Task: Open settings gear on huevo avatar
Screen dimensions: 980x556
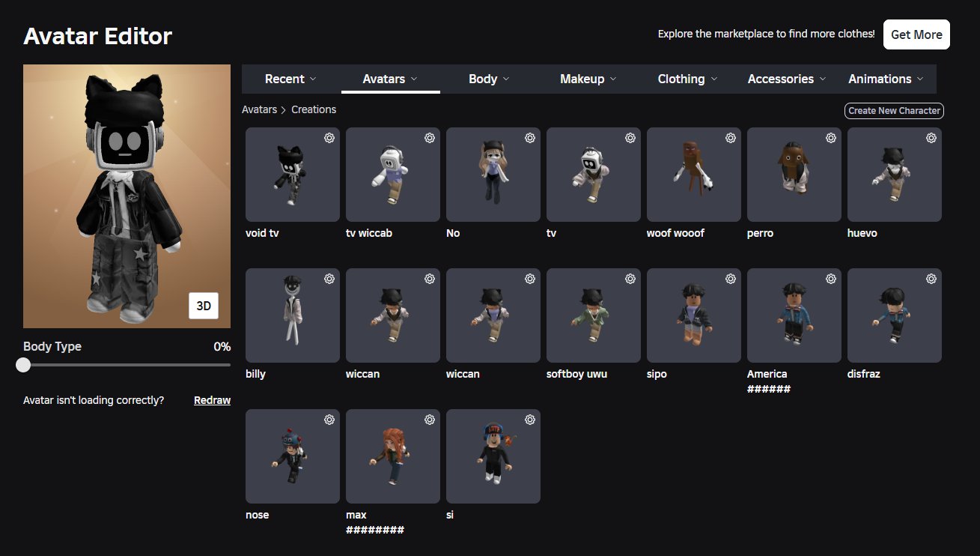Action: pyautogui.click(x=931, y=138)
